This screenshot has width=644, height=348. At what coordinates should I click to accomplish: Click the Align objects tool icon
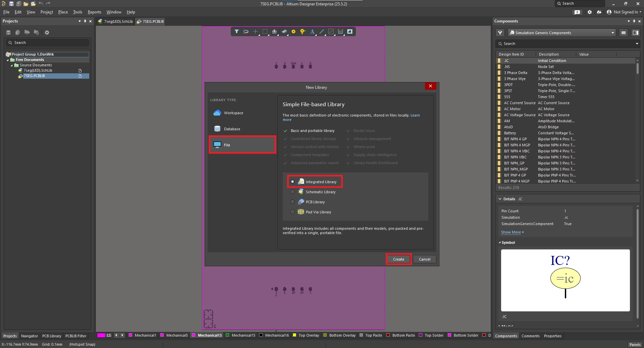click(x=274, y=31)
